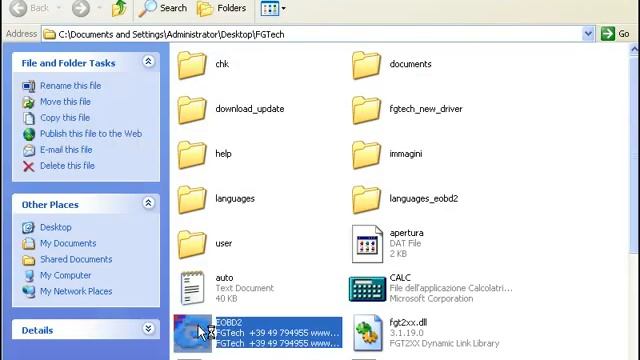640x360 pixels.
Task: Select the documents folder icon
Action: (x=366, y=65)
